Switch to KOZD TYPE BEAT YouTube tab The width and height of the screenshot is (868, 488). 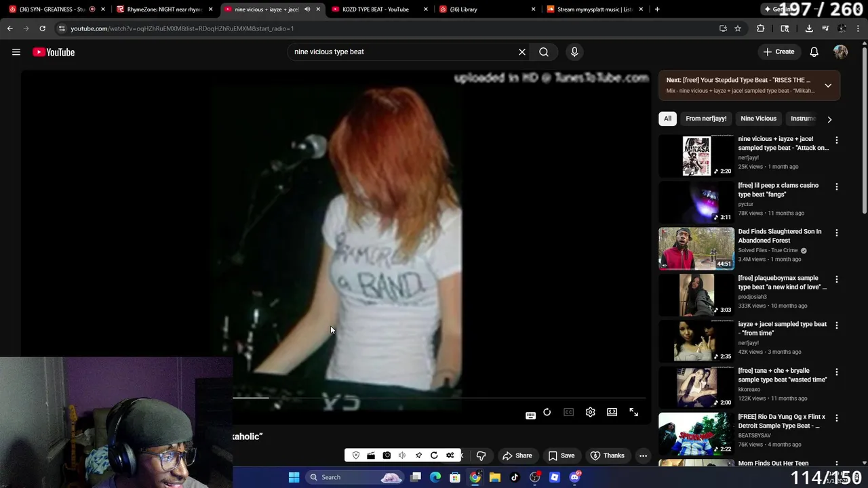(380, 9)
